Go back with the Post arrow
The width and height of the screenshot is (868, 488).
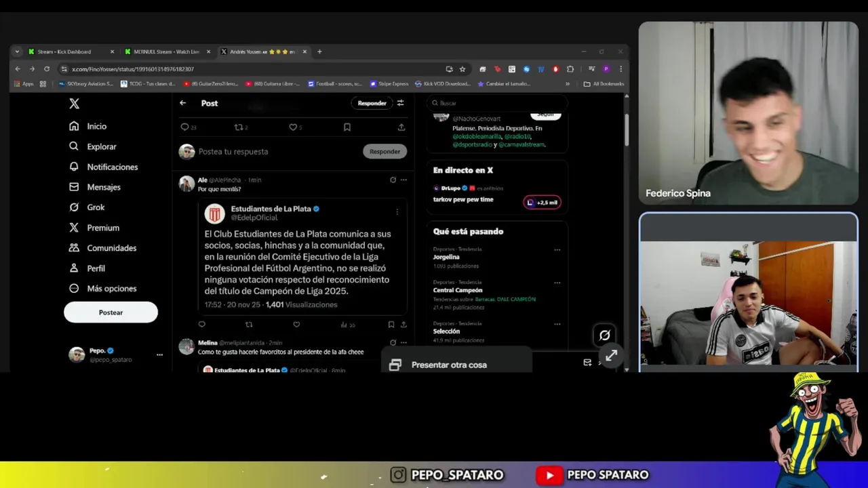pos(182,103)
